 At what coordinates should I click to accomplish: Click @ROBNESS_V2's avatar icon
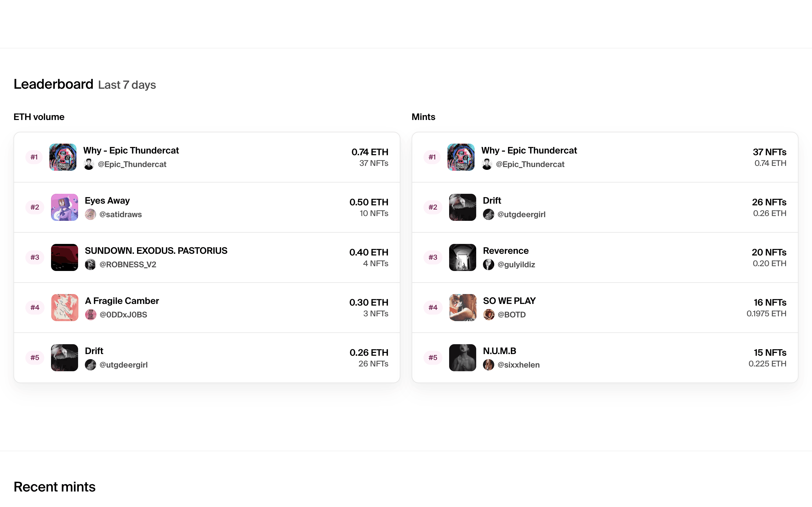(x=90, y=264)
